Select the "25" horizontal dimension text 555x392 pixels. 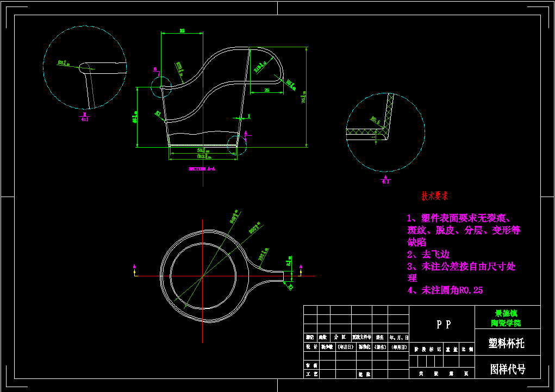click(267, 91)
